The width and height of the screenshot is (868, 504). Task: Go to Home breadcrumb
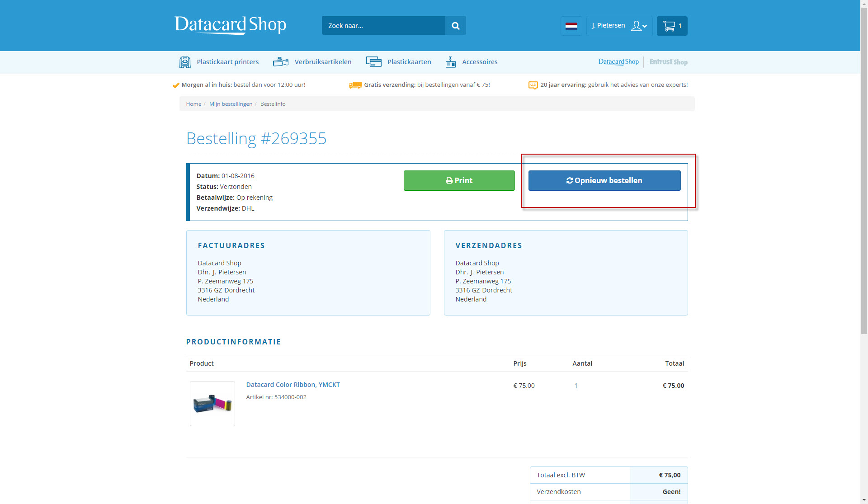(193, 104)
